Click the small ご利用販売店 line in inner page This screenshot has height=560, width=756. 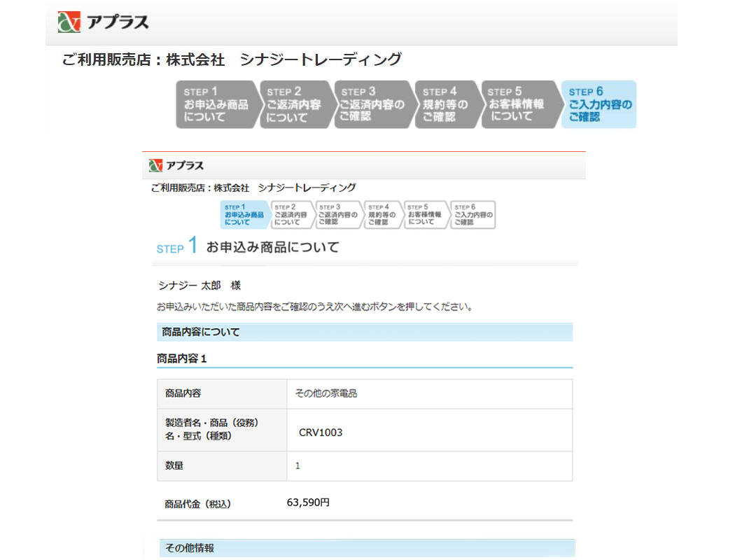click(253, 188)
